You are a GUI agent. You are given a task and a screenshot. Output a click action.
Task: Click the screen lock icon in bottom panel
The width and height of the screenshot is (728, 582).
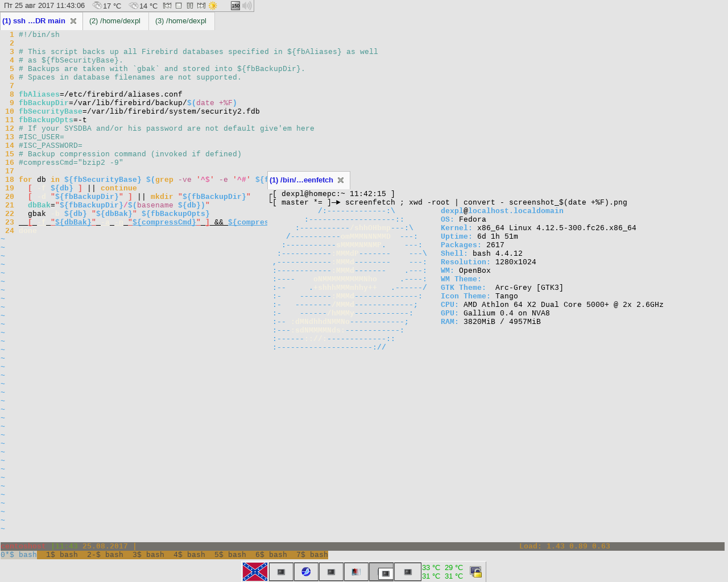[x=475, y=572]
